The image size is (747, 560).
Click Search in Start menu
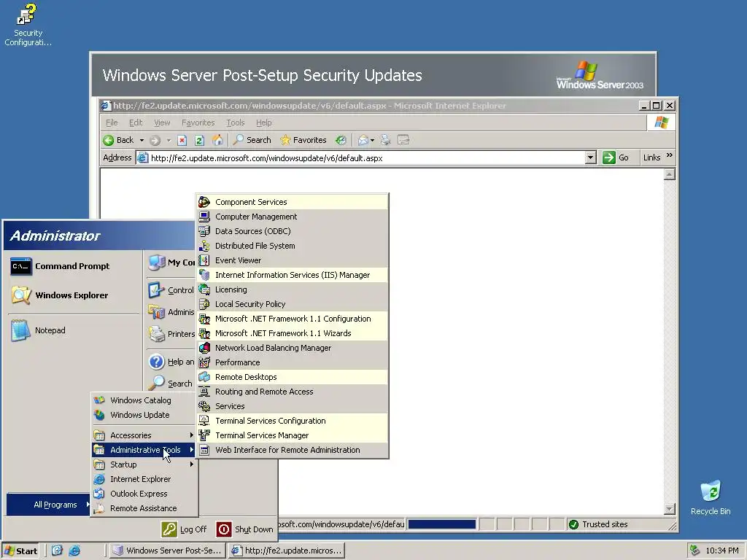point(171,384)
